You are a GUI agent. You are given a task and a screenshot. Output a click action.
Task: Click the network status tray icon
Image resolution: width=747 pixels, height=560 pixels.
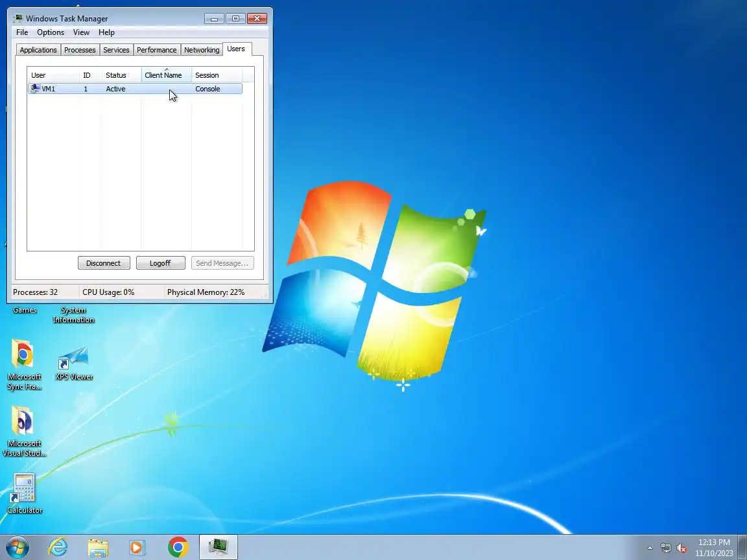click(x=665, y=548)
